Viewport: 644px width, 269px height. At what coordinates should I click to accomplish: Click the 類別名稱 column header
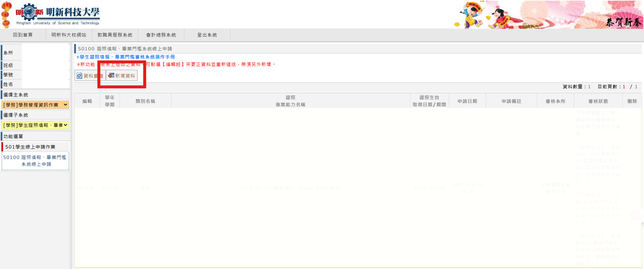pyautogui.click(x=145, y=101)
